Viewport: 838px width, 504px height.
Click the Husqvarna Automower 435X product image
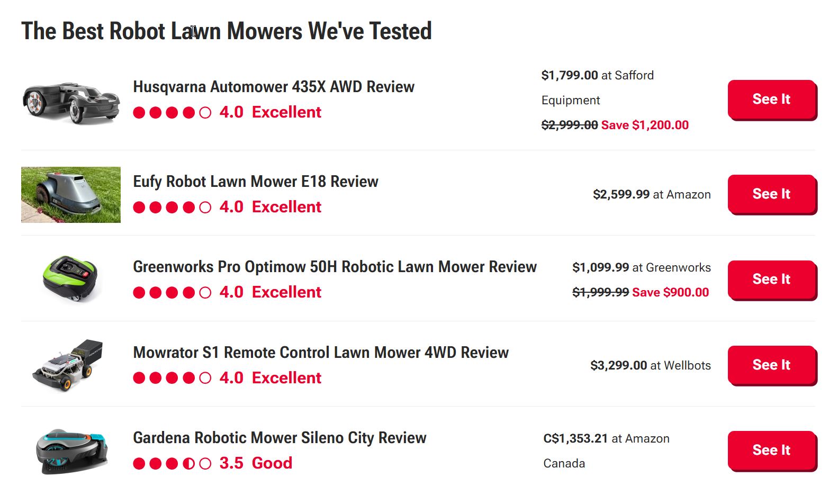pyautogui.click(x=71, y=101)
